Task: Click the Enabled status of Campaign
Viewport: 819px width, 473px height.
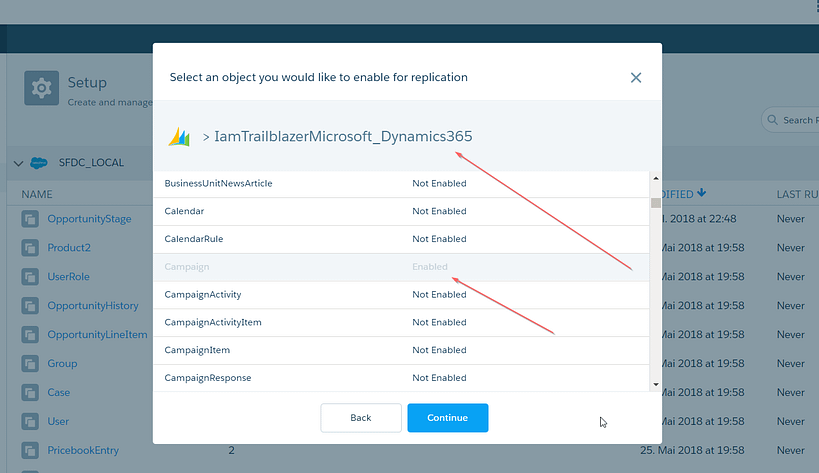Action: click(430, 267)
